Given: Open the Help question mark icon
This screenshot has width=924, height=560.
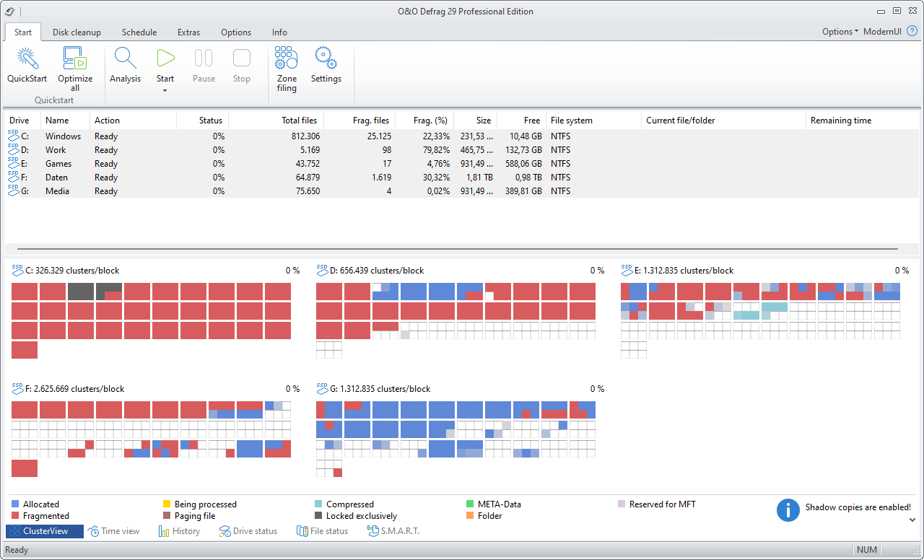Looking at the screenshot, I should click(x=912, y=32).
